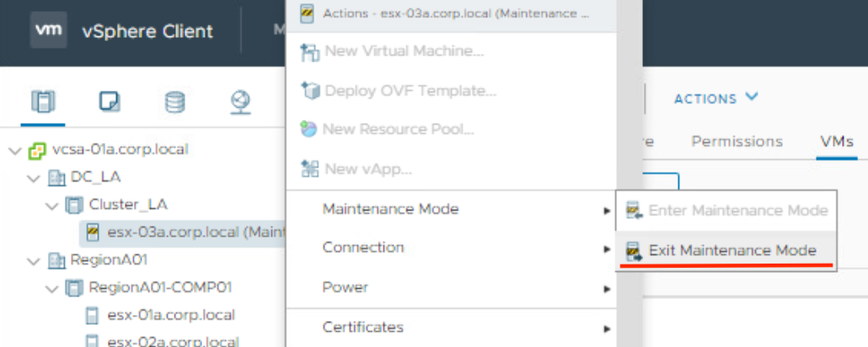This screenshot has height=347, width=868.
Task: Click the DC_LA datacenter icon
Action: click(57, 178)
